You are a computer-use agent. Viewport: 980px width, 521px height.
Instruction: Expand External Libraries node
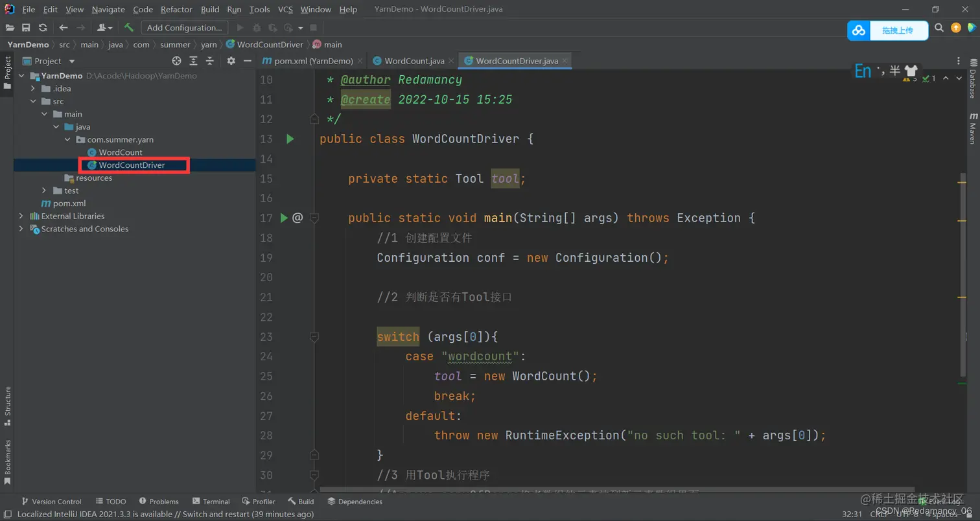pyautogui.click(x=21, y=216)
